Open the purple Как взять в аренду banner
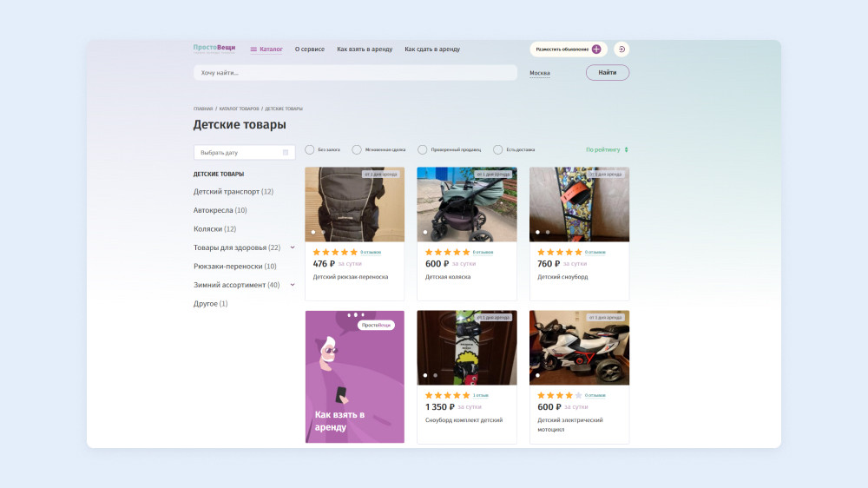 pos(355,377)
